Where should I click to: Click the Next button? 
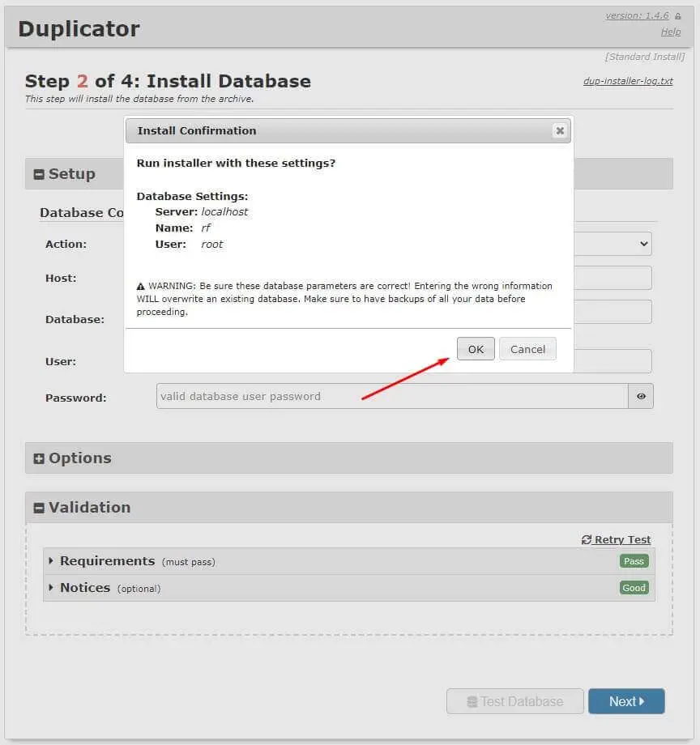pyautogui.click(x=626, y=701)
